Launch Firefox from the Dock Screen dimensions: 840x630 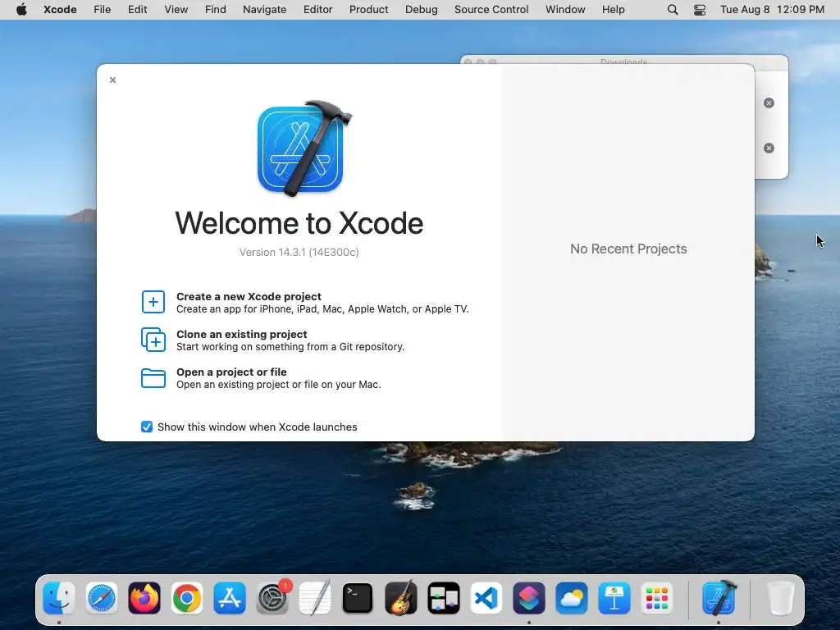pos(144,598)
